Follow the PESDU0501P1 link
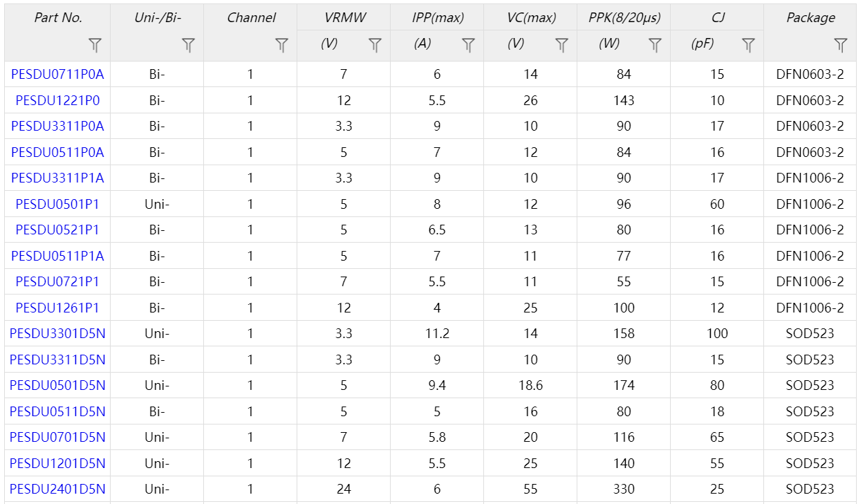This screenshot has height=504, width=865. coord(57,204)
